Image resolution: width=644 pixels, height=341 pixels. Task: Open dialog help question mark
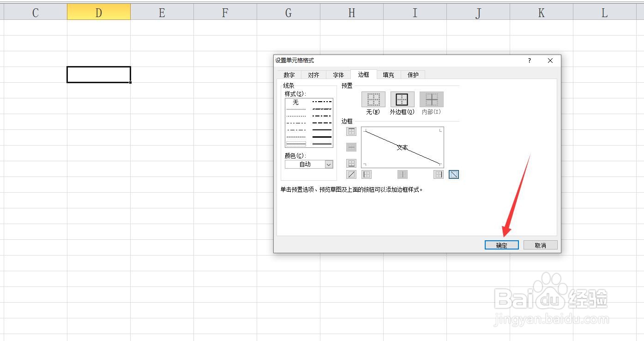pos(530,61)
